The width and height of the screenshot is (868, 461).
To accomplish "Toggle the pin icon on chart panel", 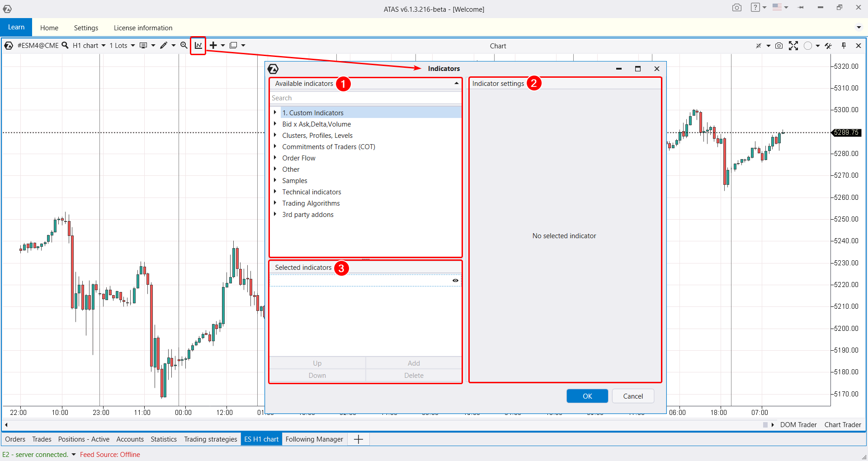I will pyautogui.click(x=844, y=46).
